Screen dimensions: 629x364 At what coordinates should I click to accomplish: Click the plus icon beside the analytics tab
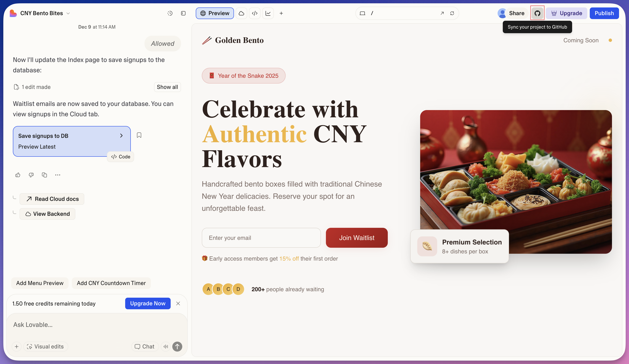tap(281, 13)
